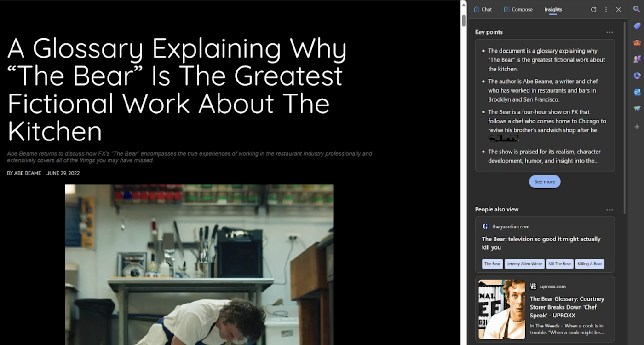Screen dimensions: 644x345
Task: Open the Shopping tag icon in sidebar
Action: pos(637,26)
